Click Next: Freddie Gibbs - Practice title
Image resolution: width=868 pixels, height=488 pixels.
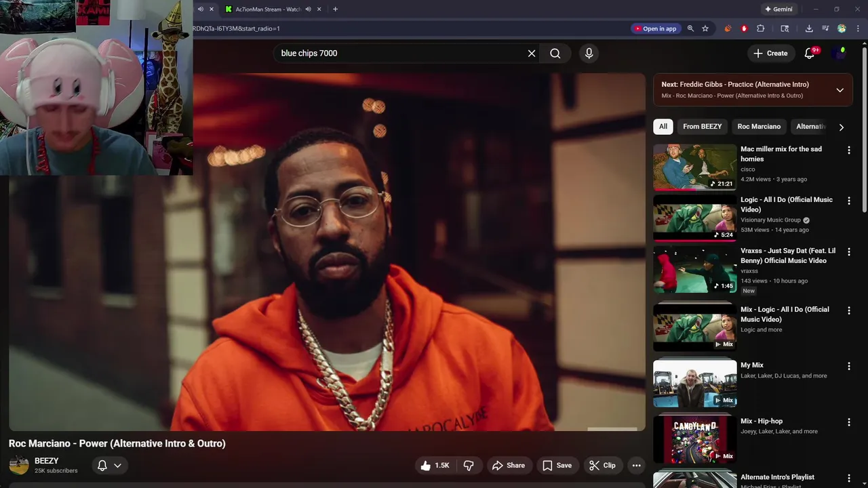coord(735,85)
